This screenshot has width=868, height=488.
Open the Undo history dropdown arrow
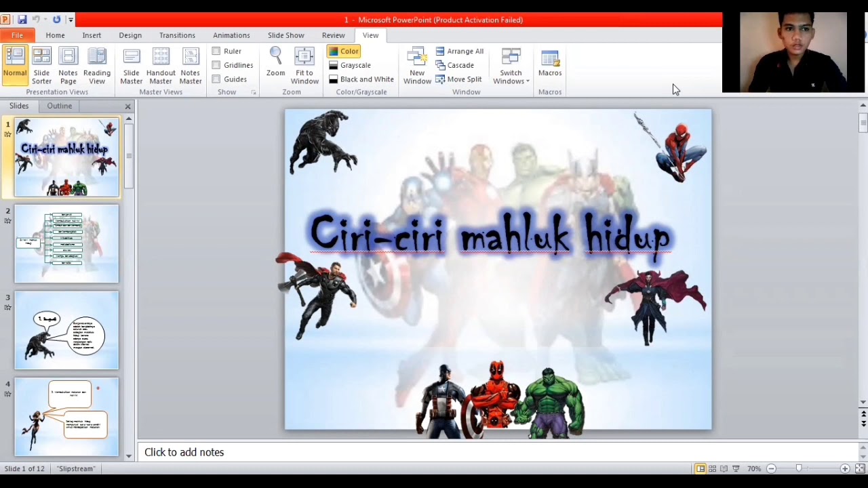click(x=45, y=20)
